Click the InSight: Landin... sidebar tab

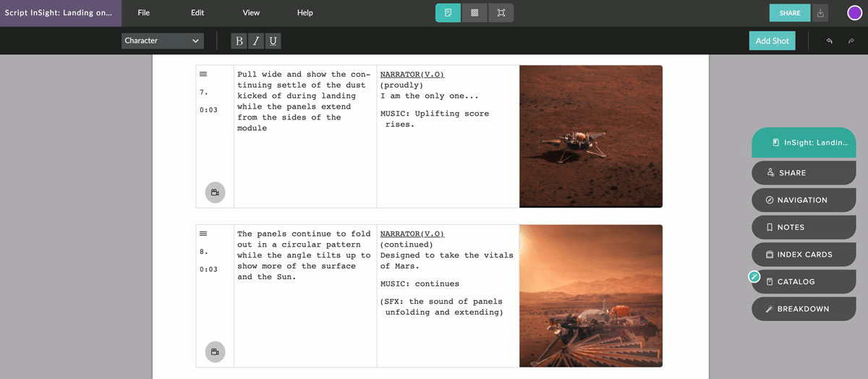click(804, 142)
